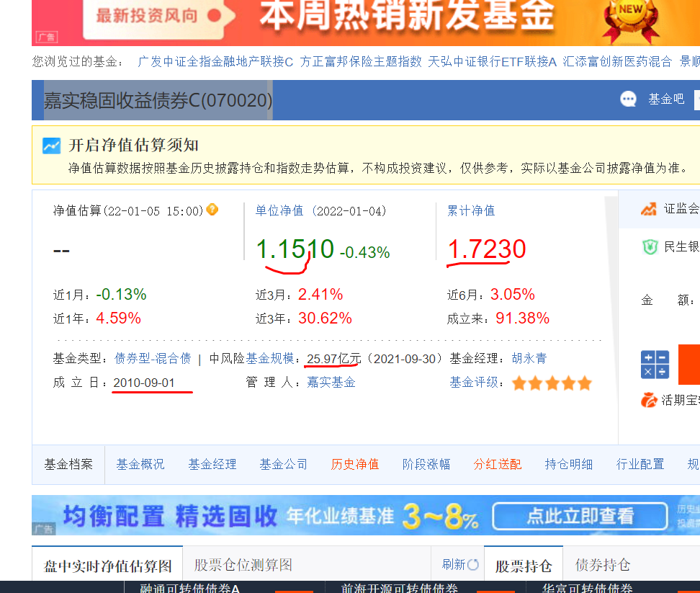Open the calculator icon

tap(655, 365)
